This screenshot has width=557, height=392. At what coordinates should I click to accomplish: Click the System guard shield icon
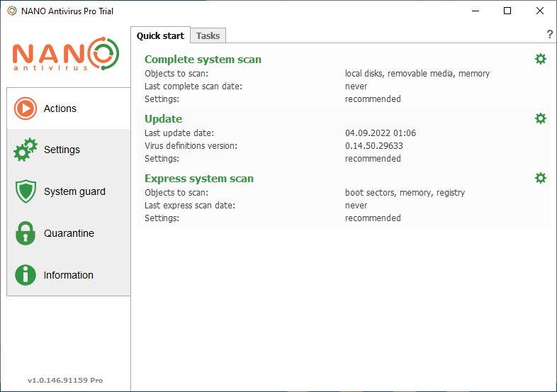(26, 191)
